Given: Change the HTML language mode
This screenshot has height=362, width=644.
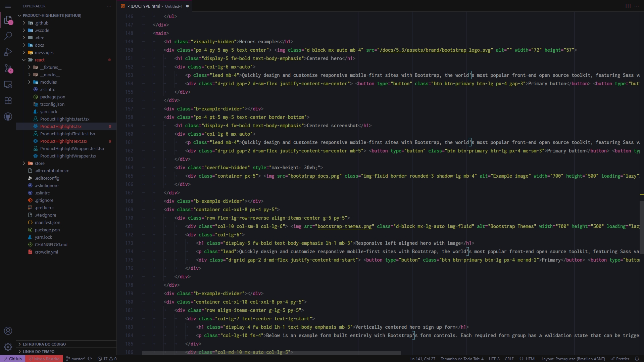Looking at the screenshot, I should 531,359.
